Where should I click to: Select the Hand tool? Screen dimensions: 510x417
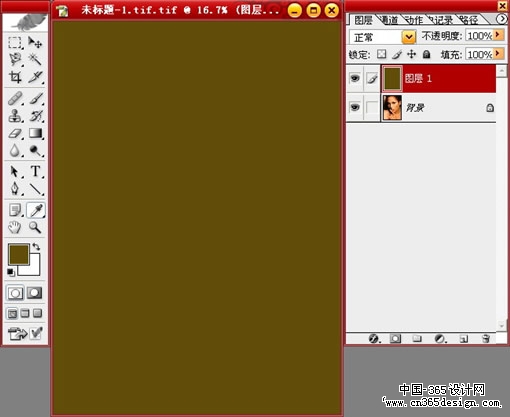(15, 228)
